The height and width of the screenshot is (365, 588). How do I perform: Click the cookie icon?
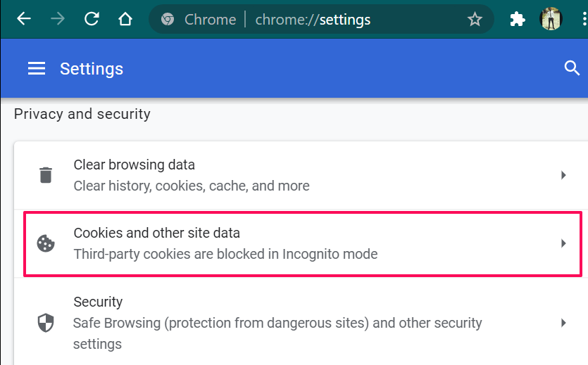click(46, 243)
